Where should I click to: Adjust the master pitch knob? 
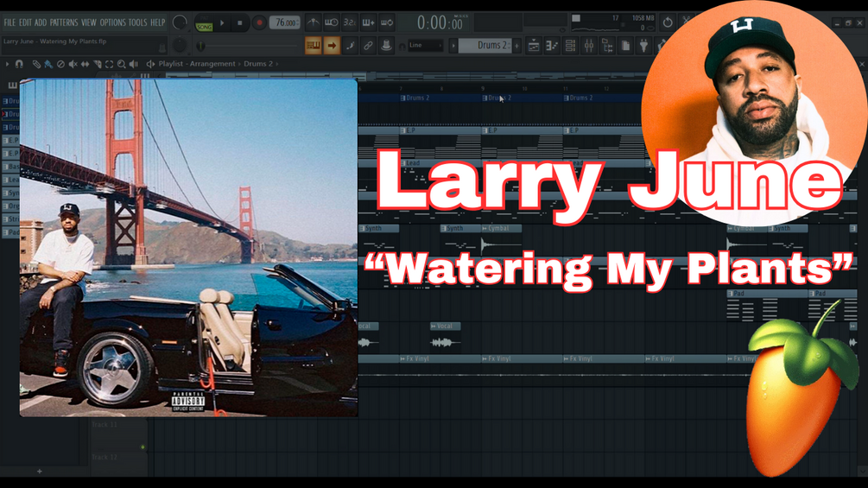click(180, 45)
